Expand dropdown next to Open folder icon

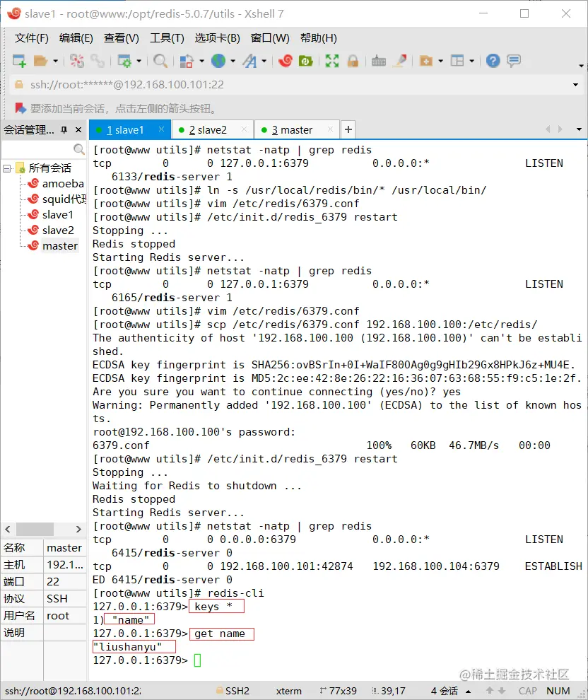click(x=55, y=61)
